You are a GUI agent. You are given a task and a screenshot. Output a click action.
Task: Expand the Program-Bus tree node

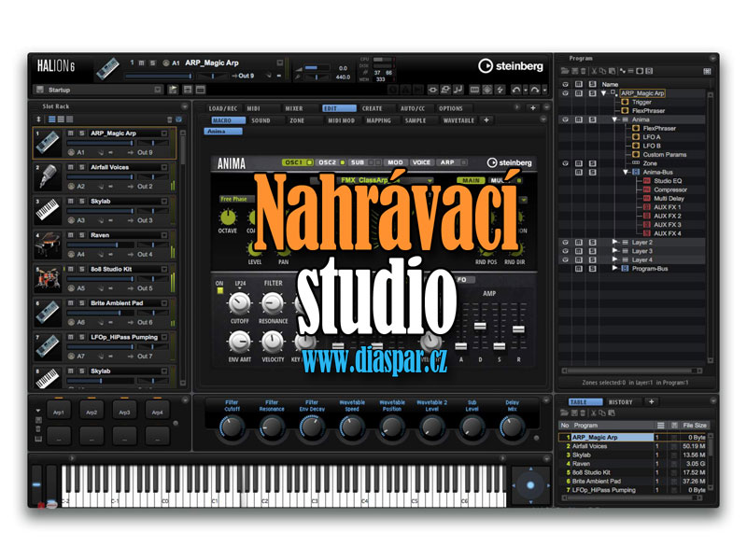tap(614, 268)
